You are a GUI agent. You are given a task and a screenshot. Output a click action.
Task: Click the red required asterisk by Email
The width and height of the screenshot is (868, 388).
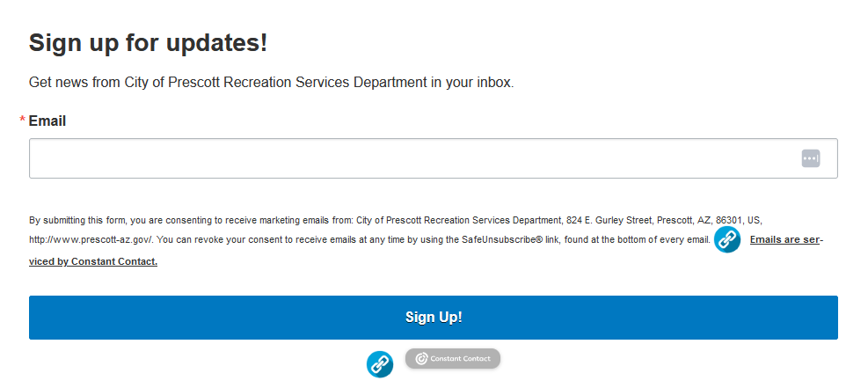[x=23, y=121]
